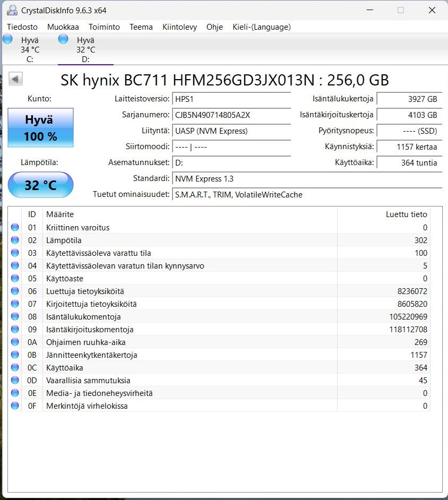
Task: Click the blue status orb for drive C:
Action: [x=7, y=39]
